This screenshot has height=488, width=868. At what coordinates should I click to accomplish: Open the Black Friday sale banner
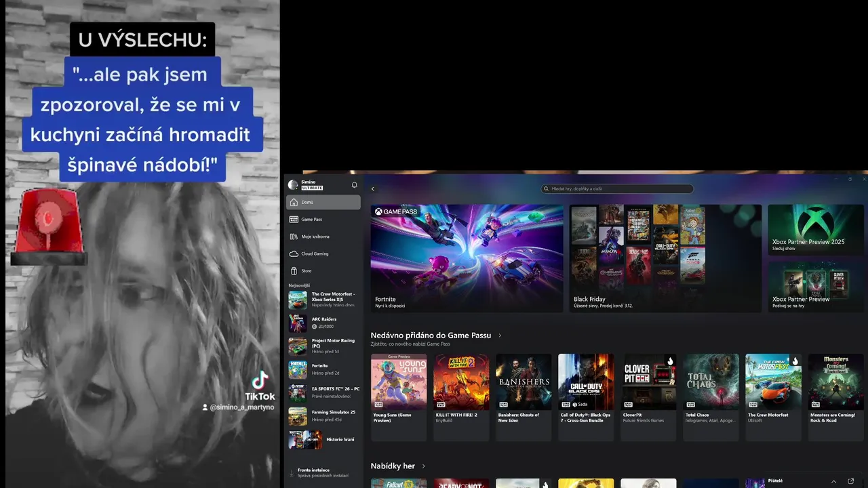(x=666, y=258)
